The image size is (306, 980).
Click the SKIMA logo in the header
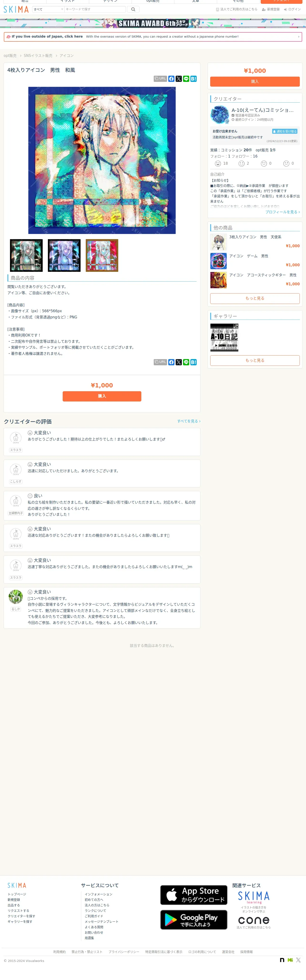tap(16, 10)
